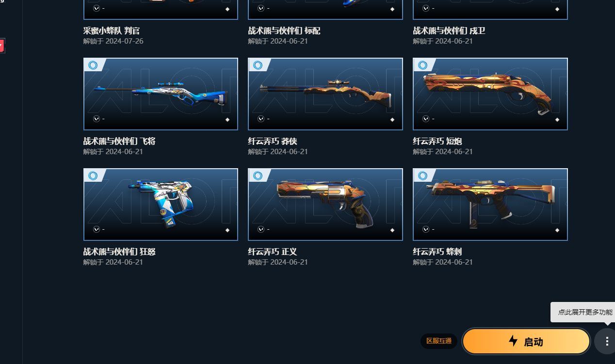
Task: Click the diamond tier icon on 飞将 card
Action: point(227,119)
